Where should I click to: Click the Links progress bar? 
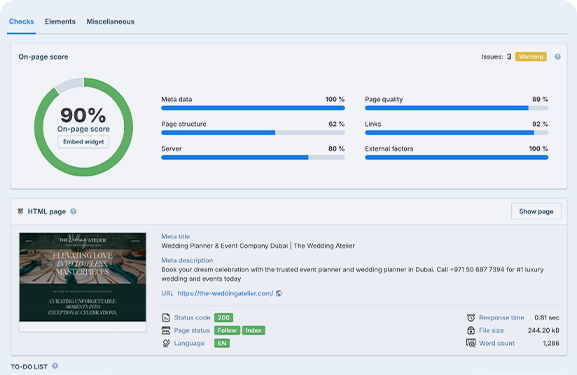coord(456,132)
